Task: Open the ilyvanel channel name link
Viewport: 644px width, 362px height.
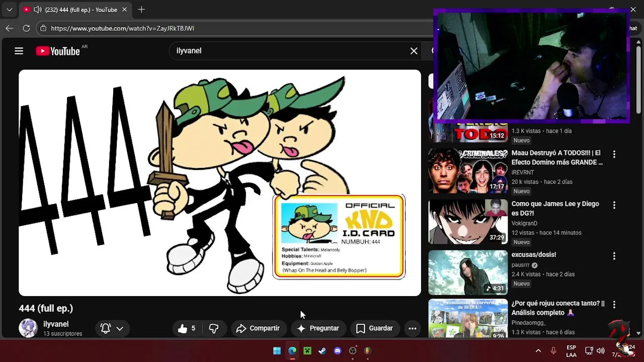Action: tap(56, 324)
